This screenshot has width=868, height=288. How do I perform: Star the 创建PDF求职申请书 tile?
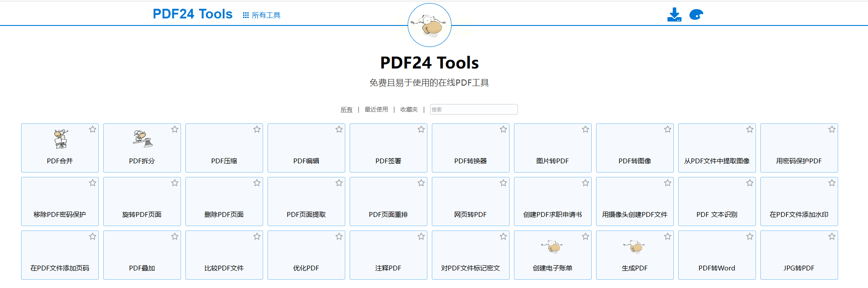click(x=586, y=183)
